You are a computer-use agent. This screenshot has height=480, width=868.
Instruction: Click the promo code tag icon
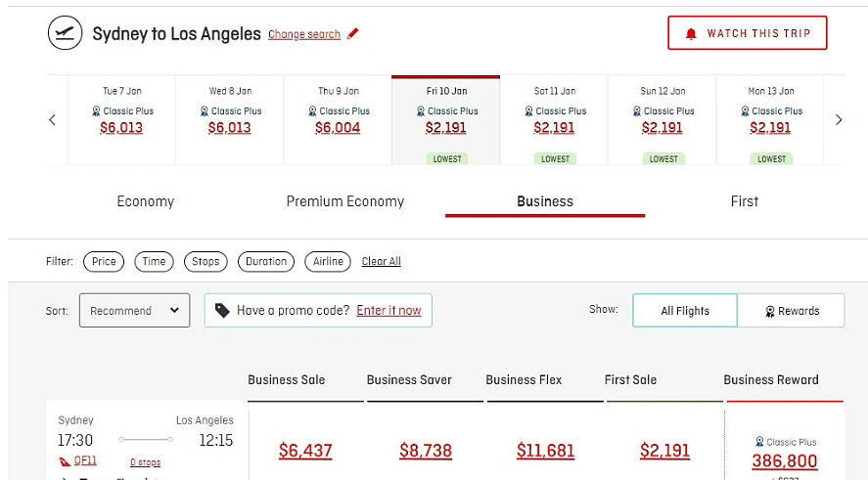tap(222, 311)
